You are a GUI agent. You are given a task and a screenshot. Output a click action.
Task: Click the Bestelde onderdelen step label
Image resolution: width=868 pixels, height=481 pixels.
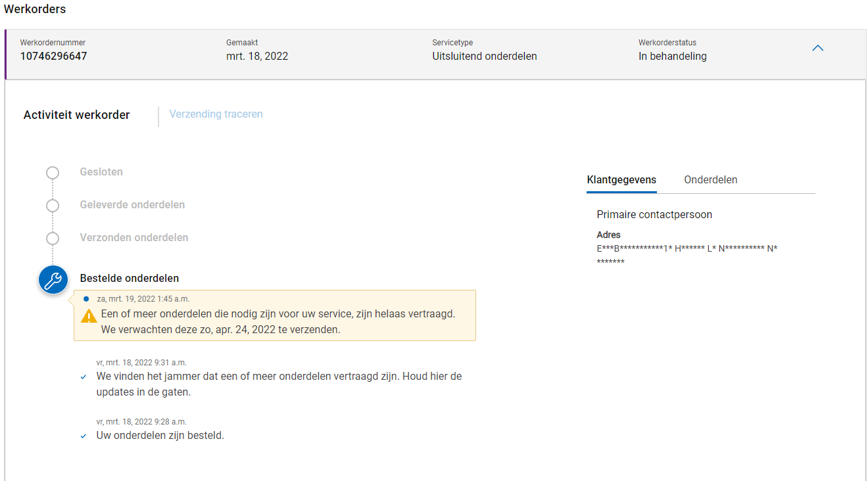130,279
